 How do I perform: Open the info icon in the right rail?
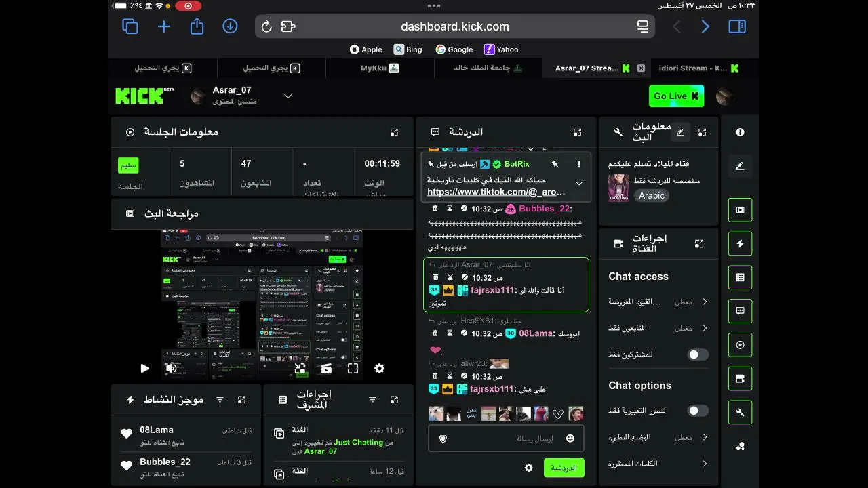click(x=740, y=132)
